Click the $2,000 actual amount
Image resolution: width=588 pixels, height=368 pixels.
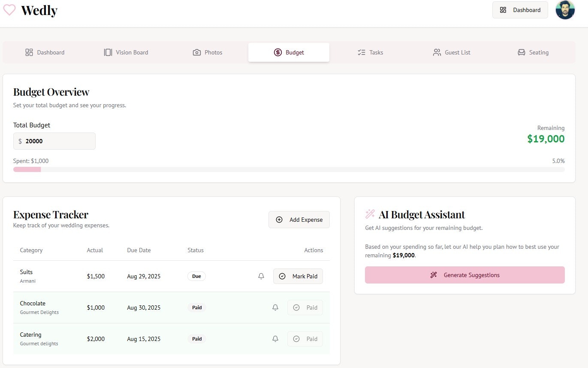pyautogui.click(x=96, y=339)
